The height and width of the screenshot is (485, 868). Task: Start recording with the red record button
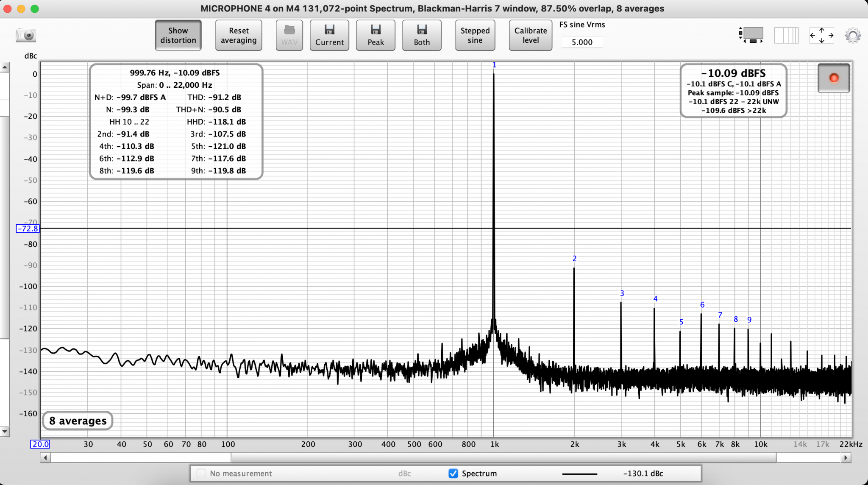pos(834,78)
